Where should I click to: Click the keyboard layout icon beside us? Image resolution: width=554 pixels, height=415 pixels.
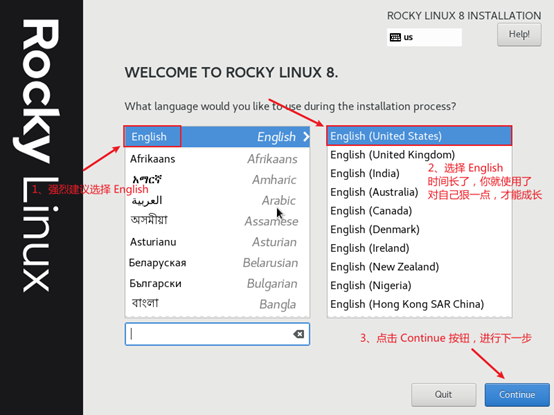click(395, 37)
